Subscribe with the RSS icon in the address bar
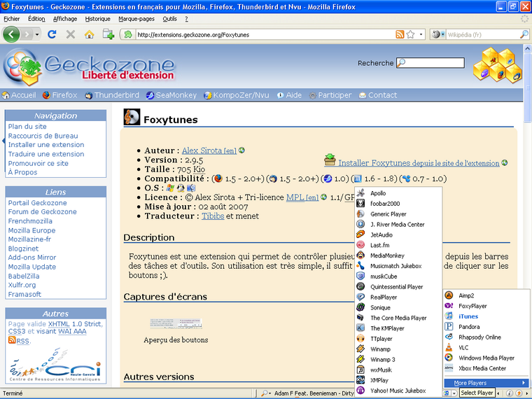 [x=400, y=34]
